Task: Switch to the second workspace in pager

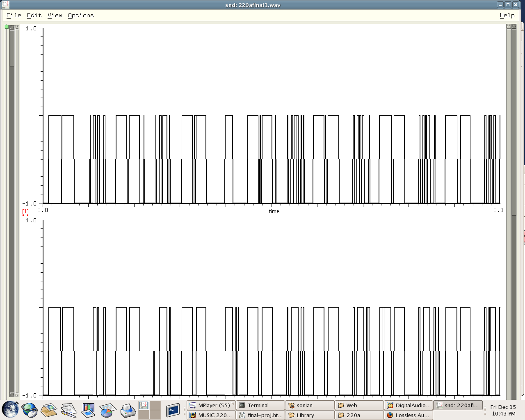Action: pos(155,405)
